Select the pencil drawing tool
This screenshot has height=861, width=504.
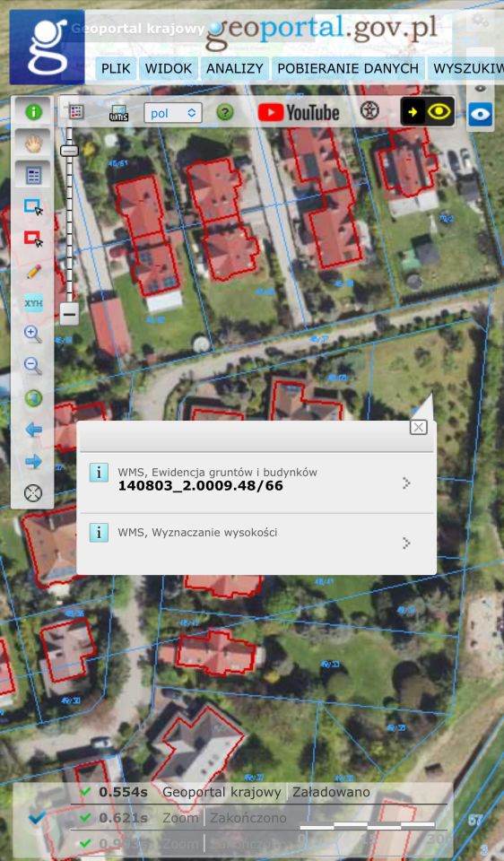[x=33, y=271]
